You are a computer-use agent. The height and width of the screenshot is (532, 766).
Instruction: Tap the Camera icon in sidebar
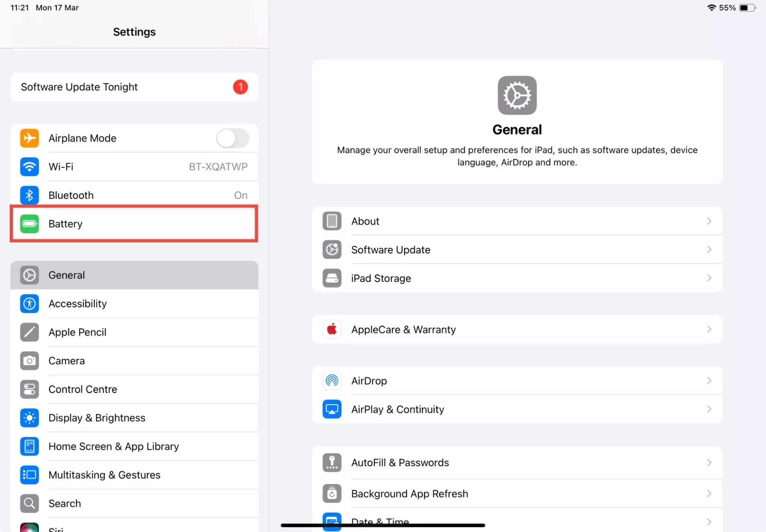tap(30, 361)
